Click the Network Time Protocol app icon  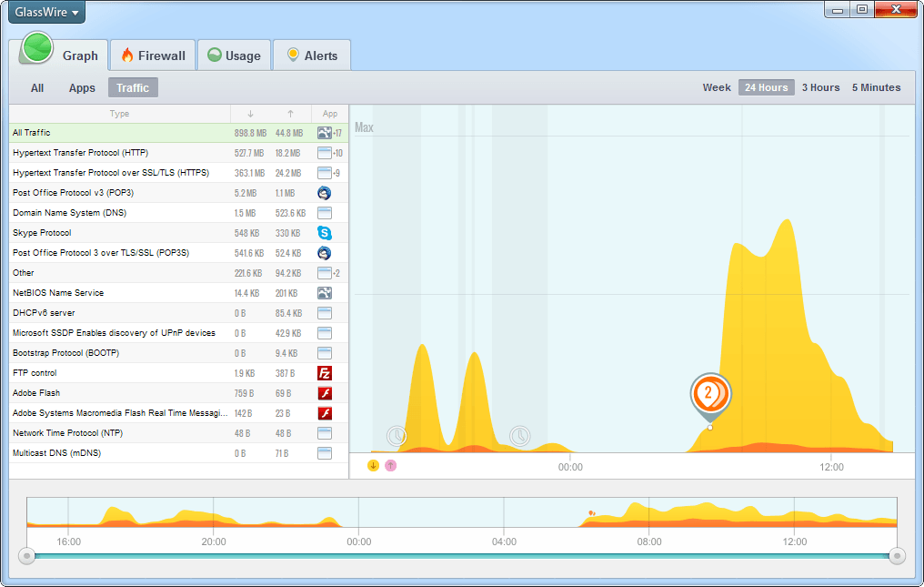click(324, 433)
